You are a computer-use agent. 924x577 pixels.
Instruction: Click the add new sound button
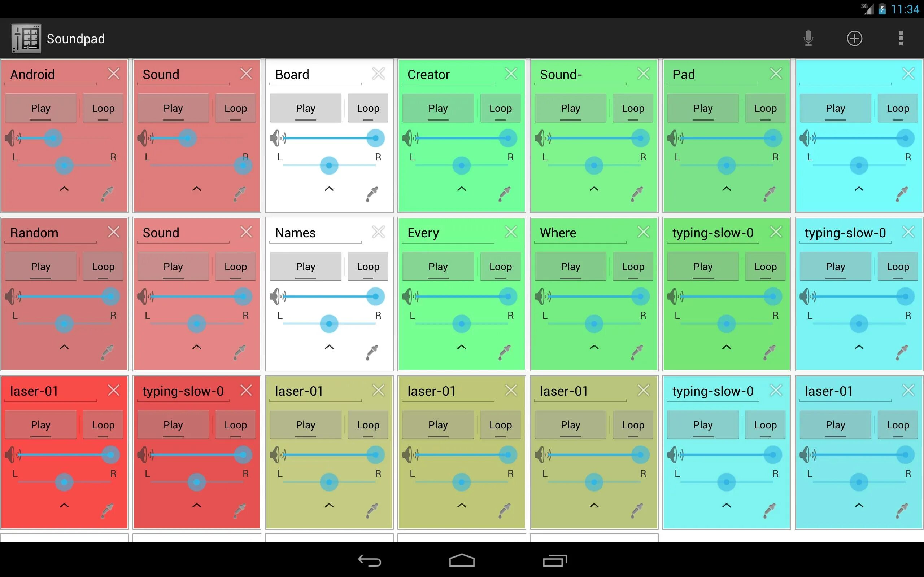click(854, 38)
